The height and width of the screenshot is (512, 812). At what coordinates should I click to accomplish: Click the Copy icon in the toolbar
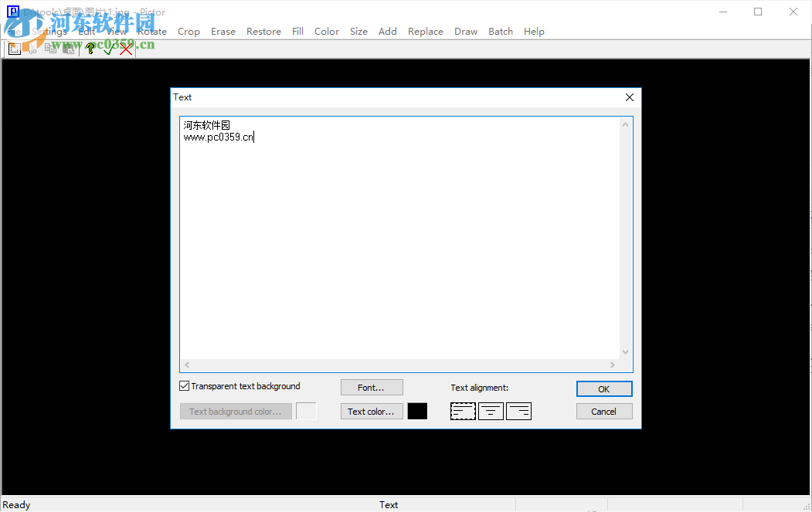(50, 48)
